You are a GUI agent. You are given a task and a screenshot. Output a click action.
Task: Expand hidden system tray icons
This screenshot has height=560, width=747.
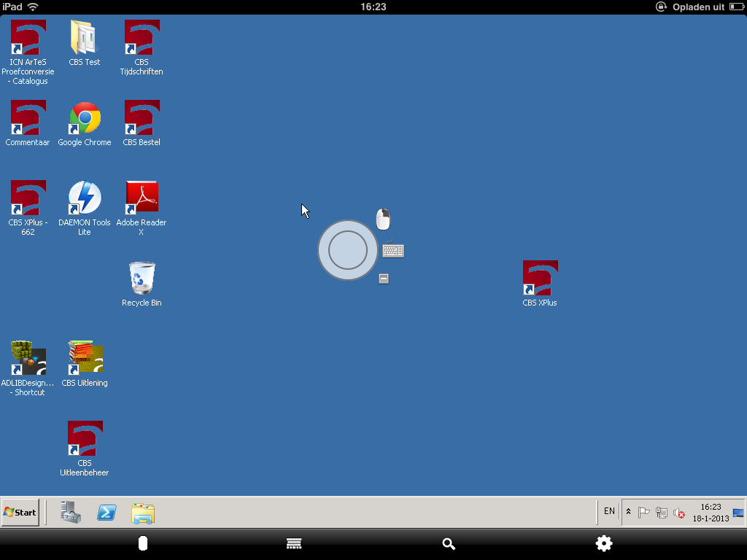point(628,512)
